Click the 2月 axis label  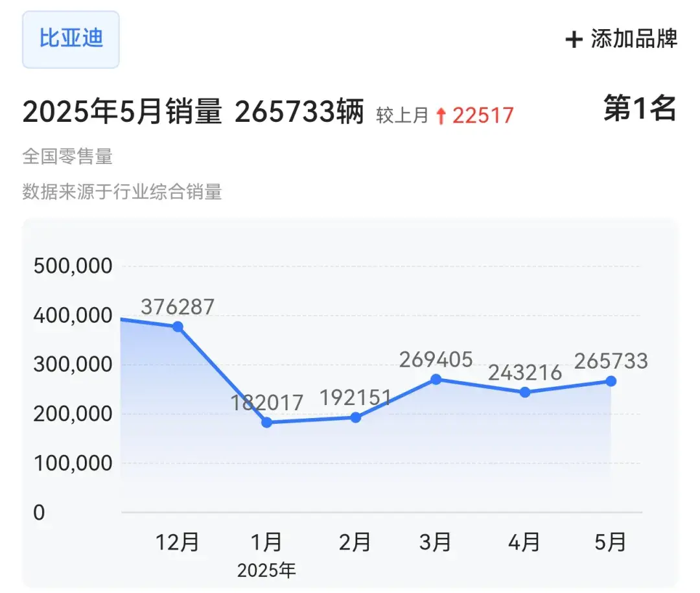355,542
